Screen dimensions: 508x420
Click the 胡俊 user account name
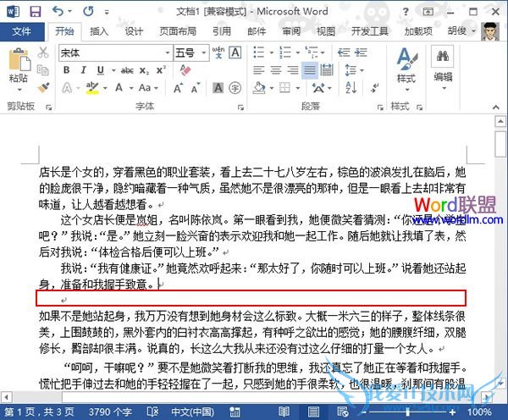tap(457, 31)
